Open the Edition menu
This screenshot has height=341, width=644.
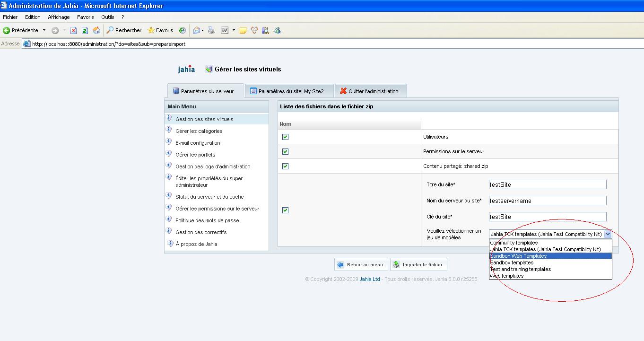point(33,17)
